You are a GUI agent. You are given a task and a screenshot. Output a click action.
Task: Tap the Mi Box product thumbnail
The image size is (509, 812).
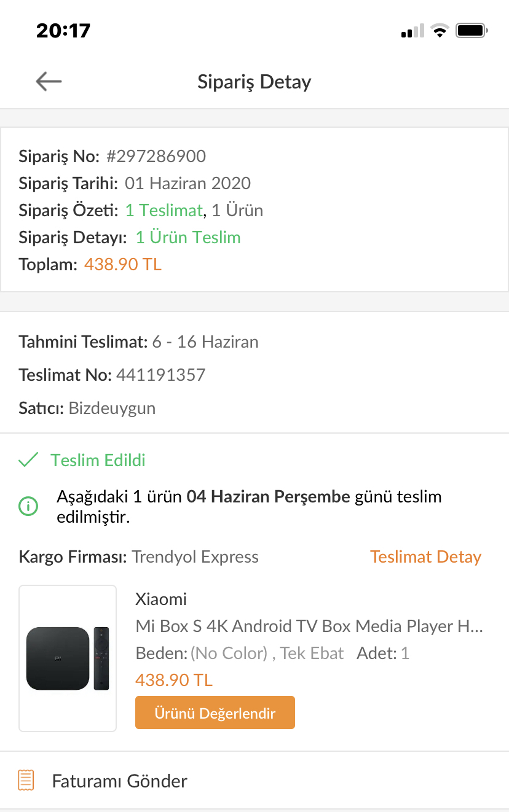[68, 658]
